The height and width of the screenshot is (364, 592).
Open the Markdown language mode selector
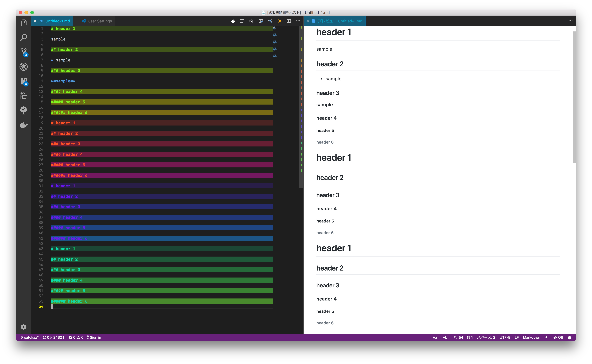(x=531, y=337)
